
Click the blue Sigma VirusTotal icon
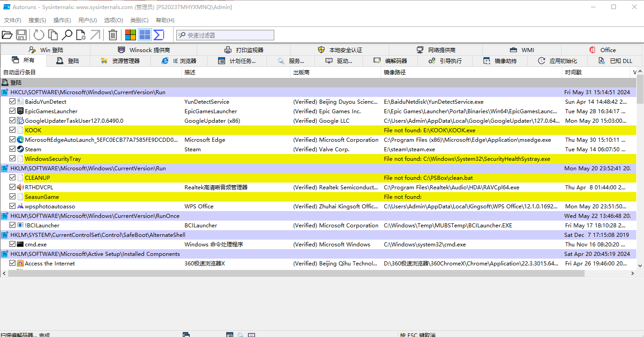pyautogui.click(x=159, y=35)
